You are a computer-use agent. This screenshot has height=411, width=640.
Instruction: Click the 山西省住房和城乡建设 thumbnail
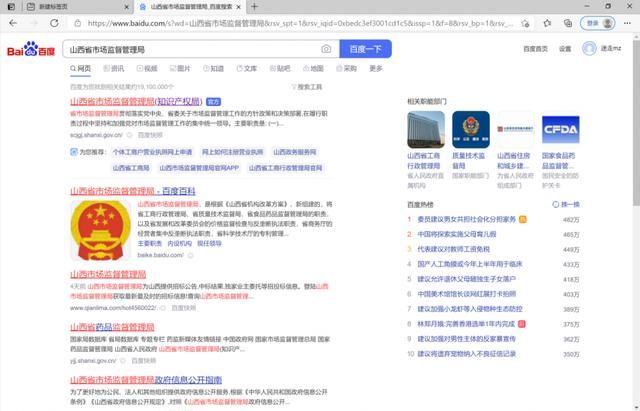point(516,130)
